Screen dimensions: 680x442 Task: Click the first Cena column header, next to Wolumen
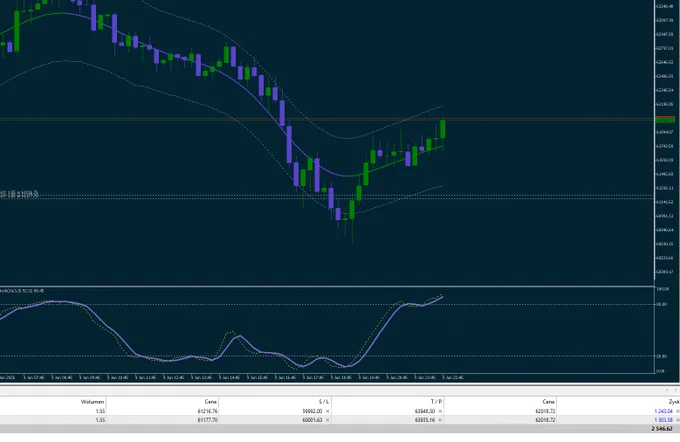tap(210, 402)
